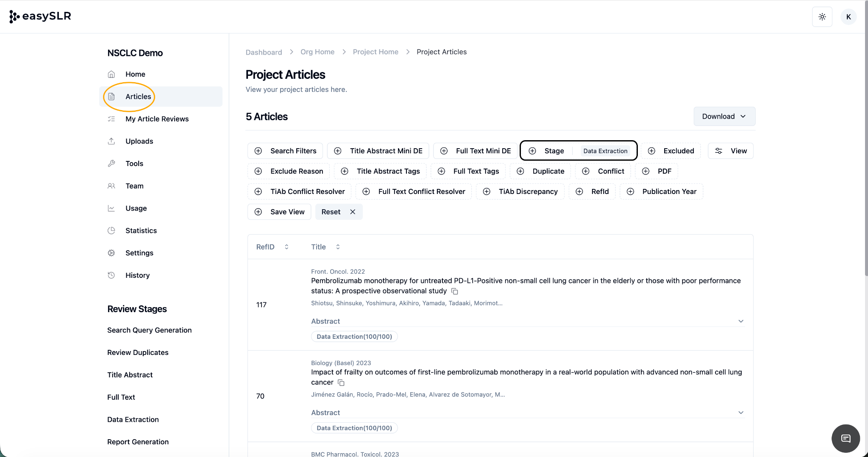Click the X icon on Reset
Screen dimensions: 868x457
(x=353, y=212)
